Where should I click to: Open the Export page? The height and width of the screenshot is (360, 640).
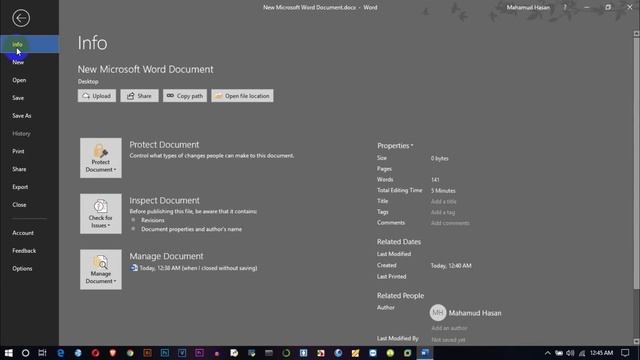tap(29, 187)
